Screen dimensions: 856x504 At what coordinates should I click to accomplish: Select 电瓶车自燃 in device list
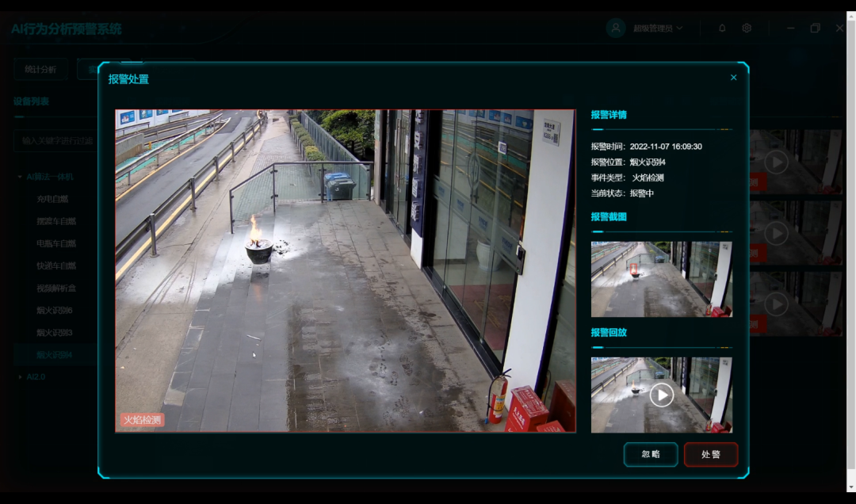(x=56, y=243)
